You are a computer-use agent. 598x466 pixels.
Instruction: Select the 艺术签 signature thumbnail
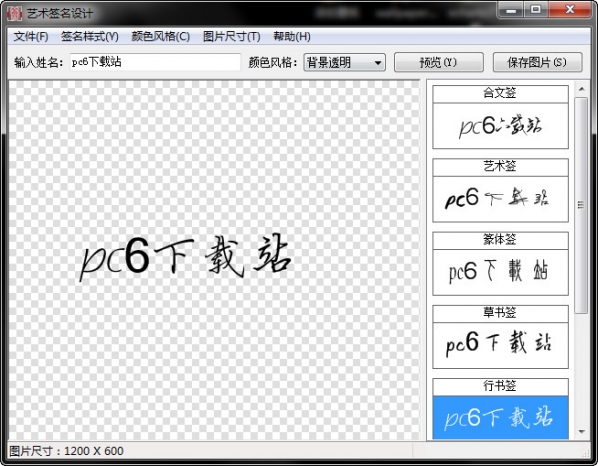[500, 199]
